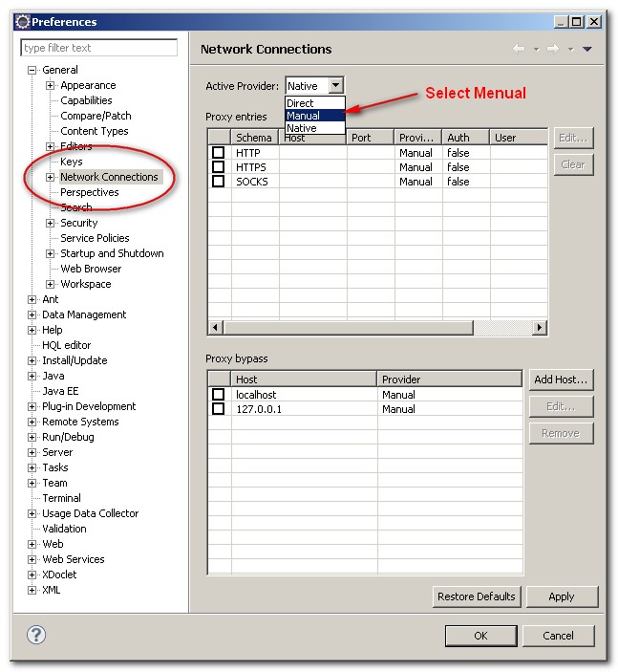Select Web Browser preference page

tap(91, 269)
